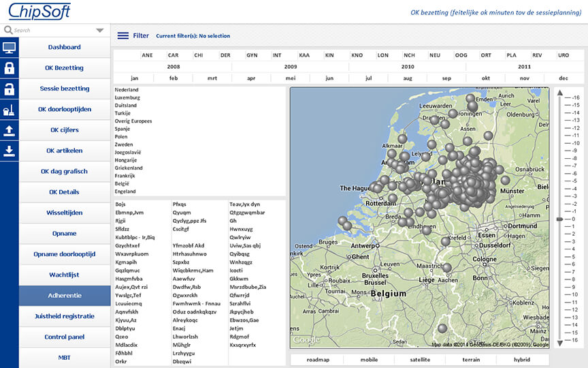
Task: Click the monitor icon next to Dashboard
Action: (x=9, y=48)
